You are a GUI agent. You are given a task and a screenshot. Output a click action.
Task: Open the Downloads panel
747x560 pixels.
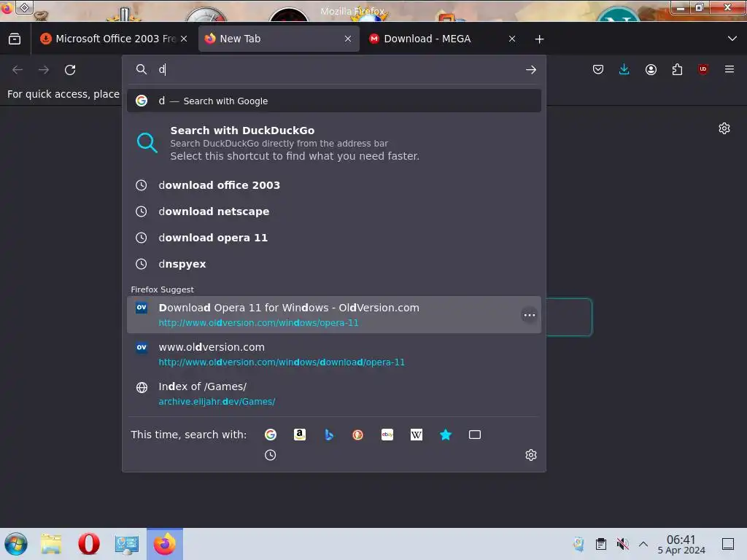click(624, 69)
